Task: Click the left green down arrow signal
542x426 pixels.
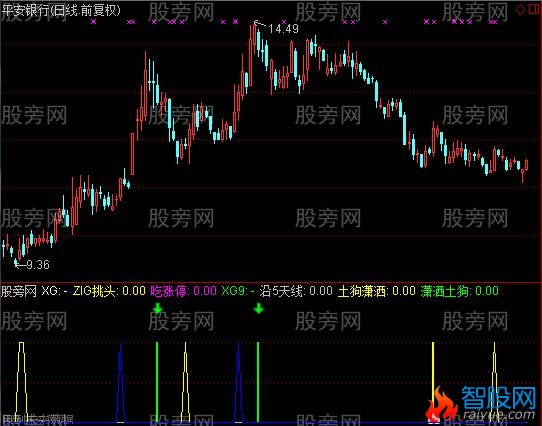Action: (x=158, y=308)
